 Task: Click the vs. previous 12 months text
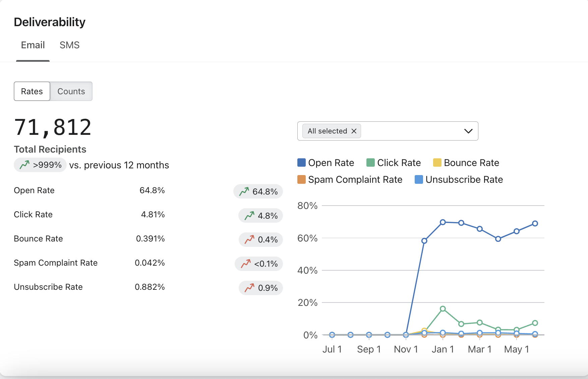pyautogui.click(x=119, y=165)
